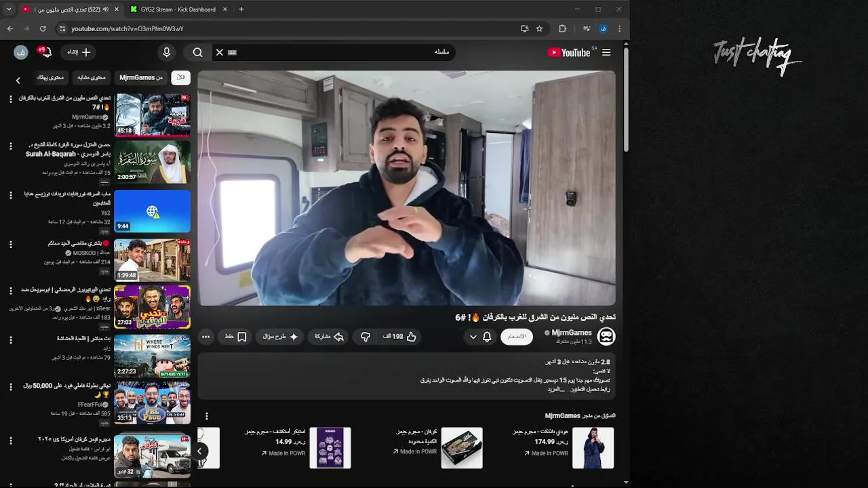
Task: Click the video player to pause
Action: 407,188
